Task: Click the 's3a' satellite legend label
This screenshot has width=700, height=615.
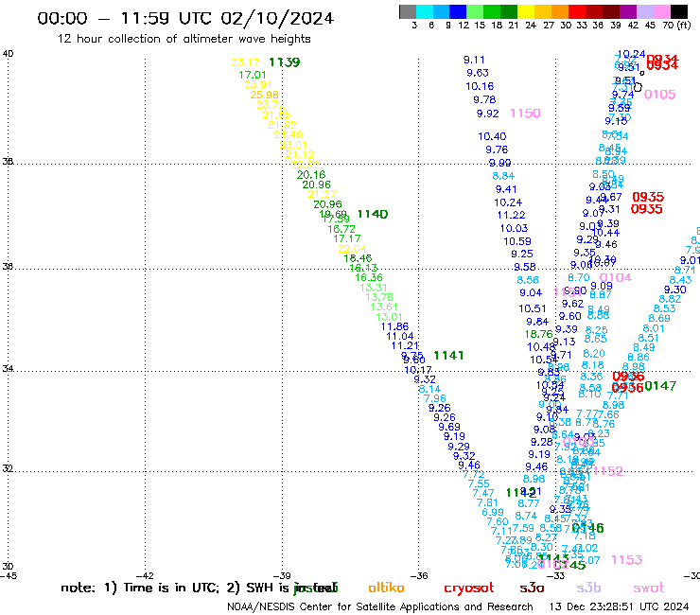Action: [x=532, y=588]
